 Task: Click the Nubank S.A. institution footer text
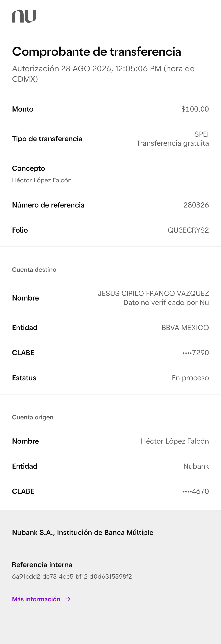point(83,532)
